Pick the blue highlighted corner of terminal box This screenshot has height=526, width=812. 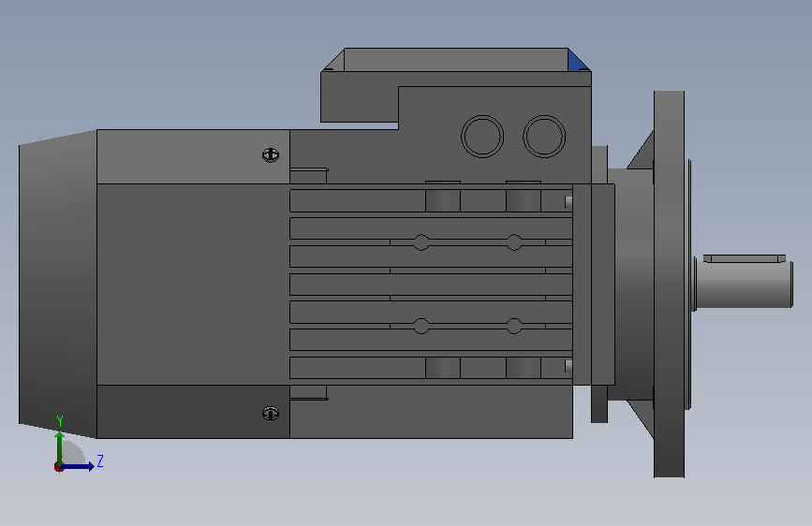(x=578, y=61)
